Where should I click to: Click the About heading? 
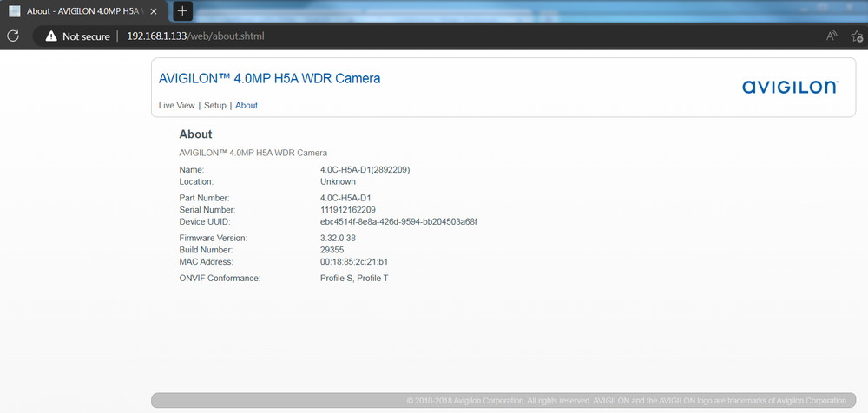click(x=195, y=134)
